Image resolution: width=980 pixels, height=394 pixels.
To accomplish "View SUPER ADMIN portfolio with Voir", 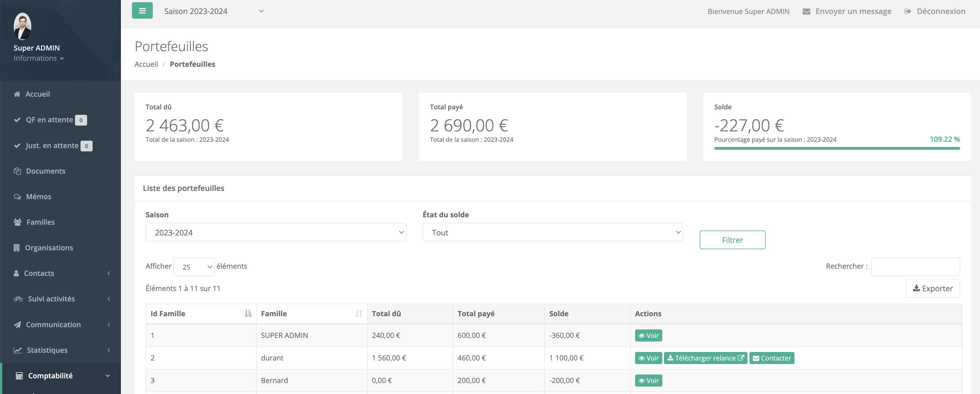I will click(x=648, y=335).
